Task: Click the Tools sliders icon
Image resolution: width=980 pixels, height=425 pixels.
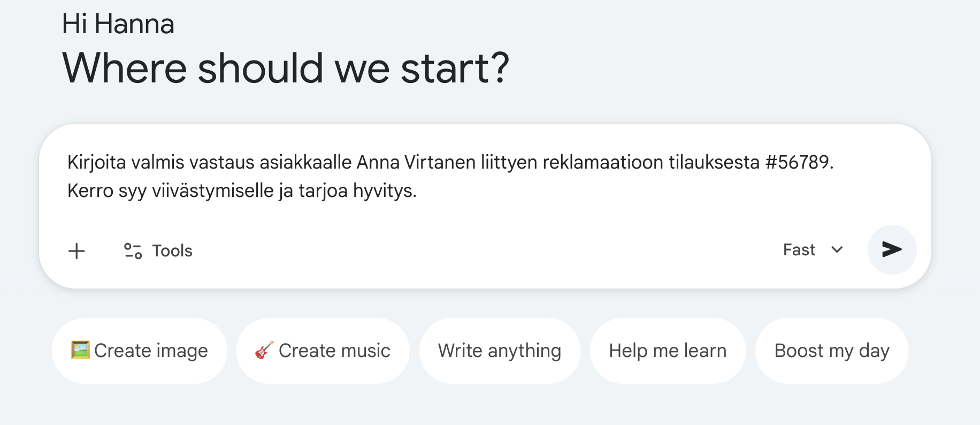Action: (133, 251)
